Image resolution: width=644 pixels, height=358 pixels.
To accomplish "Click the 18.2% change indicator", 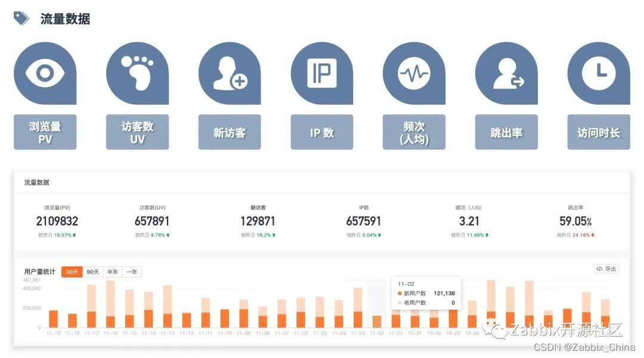I will tap(266, 235).
